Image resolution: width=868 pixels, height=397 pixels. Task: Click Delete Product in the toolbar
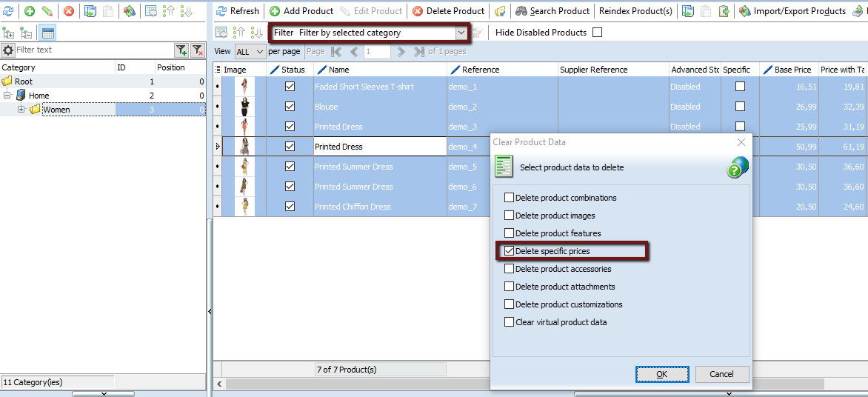click(448, 11)
